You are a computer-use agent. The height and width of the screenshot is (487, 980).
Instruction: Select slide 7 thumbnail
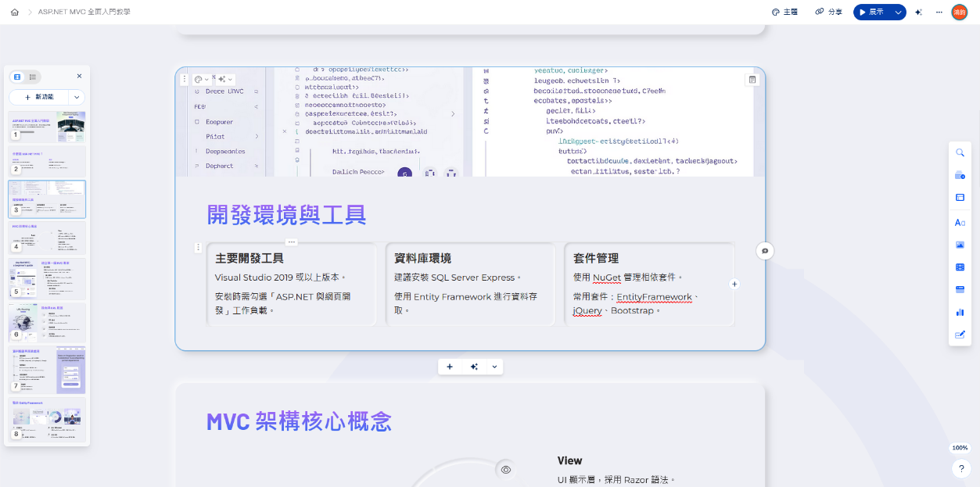point(47,371)
